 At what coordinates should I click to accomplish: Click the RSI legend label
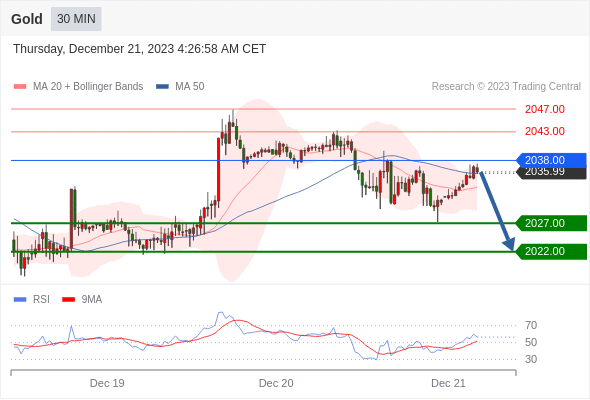coord(41,300)
